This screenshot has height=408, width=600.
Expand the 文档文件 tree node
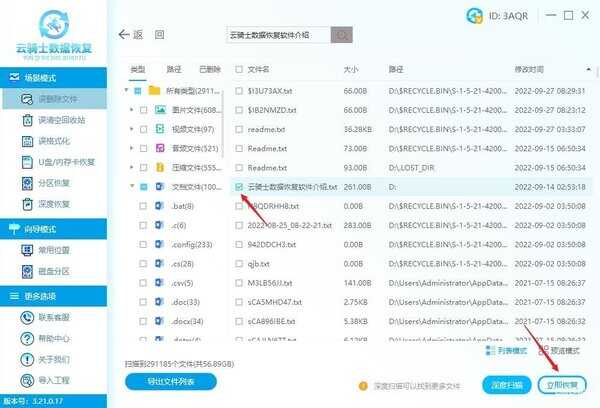click(131, 187)
